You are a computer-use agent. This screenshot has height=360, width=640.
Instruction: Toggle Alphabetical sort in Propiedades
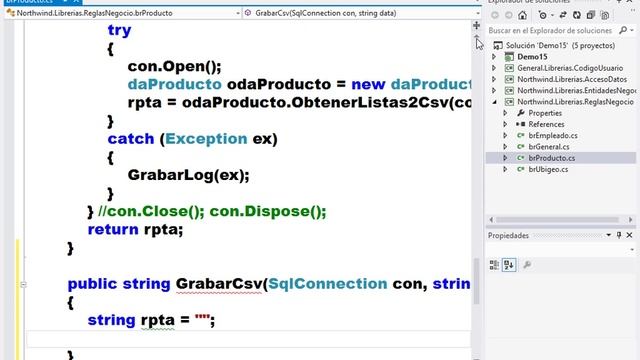coord(509,265)
